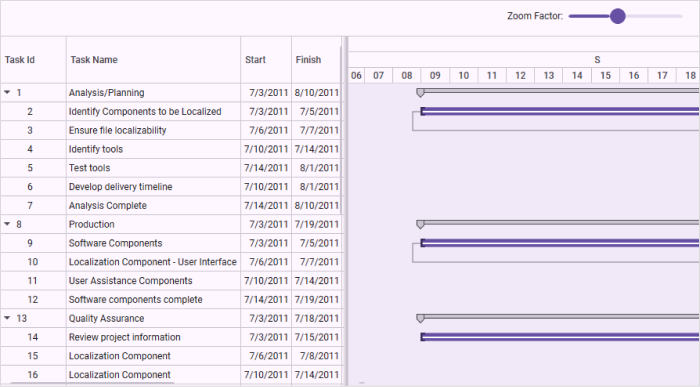Collapse task 8 Production row
Viewport: 700px width, 387px height.
coord(7,224)
